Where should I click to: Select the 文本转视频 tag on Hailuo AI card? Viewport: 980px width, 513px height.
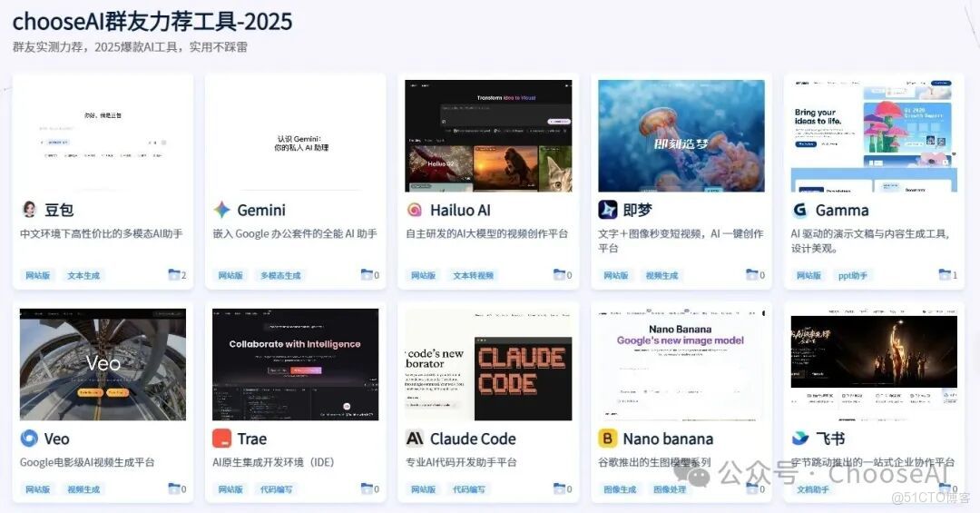(x=473, y=275)
